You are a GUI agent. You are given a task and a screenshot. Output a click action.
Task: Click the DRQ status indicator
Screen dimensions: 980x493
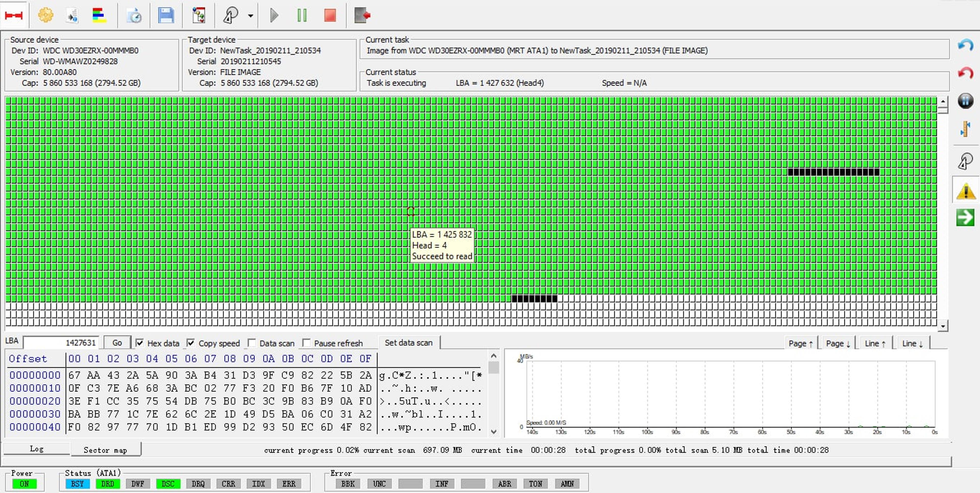(x=198, y=484)
